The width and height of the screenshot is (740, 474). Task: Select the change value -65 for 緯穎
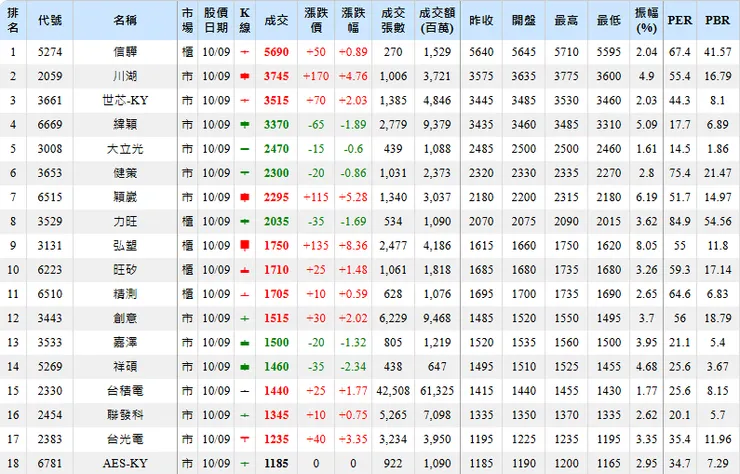(316, 125)
